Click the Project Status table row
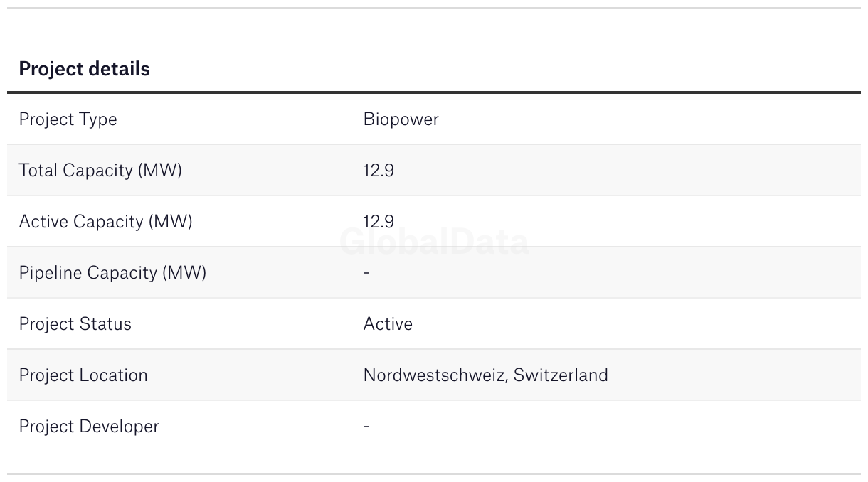The width and height of the screenshot is (868, 482). pyautogui.click(x=434, y=323)
